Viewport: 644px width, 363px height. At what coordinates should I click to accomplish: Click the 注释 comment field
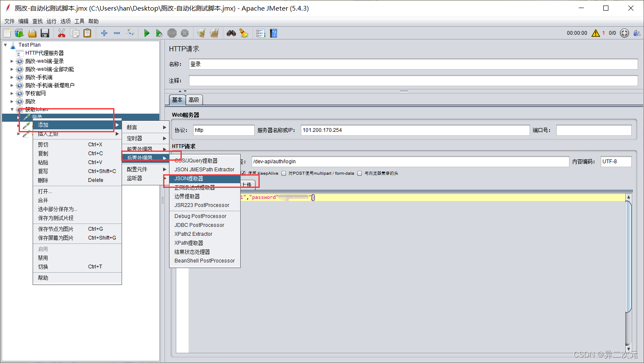pyautogui.click(x=413, y=81)
